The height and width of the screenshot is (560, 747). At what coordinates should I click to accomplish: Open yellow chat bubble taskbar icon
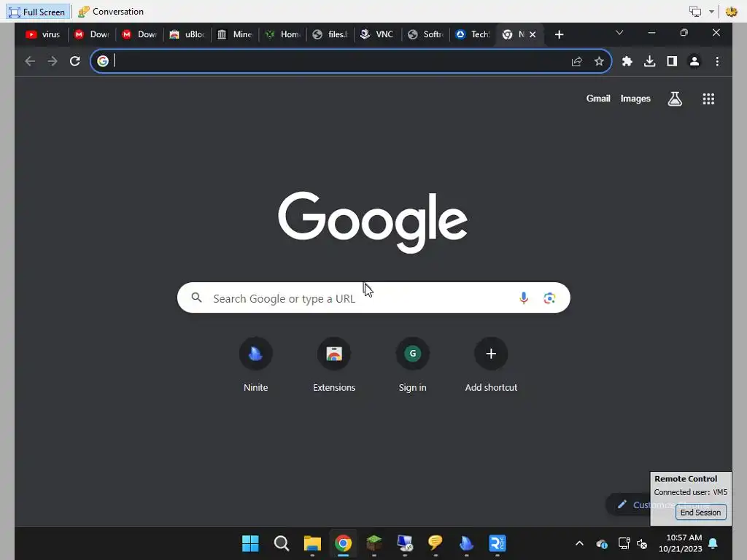click(436, 543)
